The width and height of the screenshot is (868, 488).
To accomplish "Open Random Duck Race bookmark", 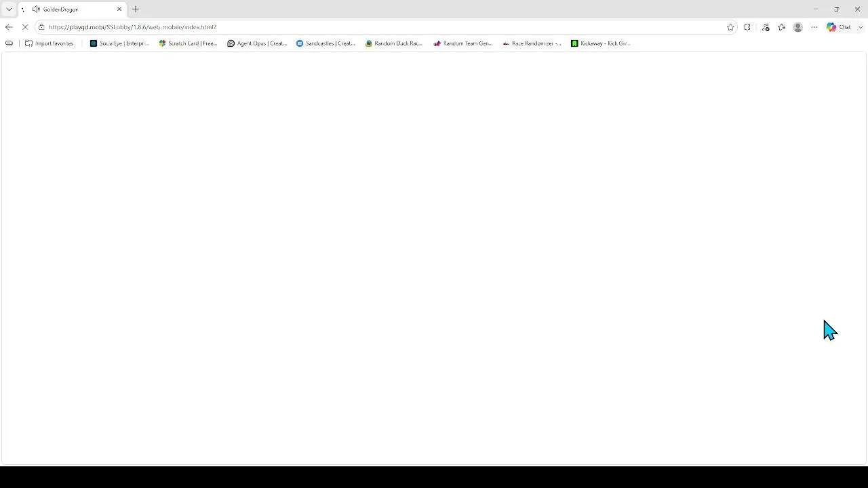I will [x=394, y=43].
